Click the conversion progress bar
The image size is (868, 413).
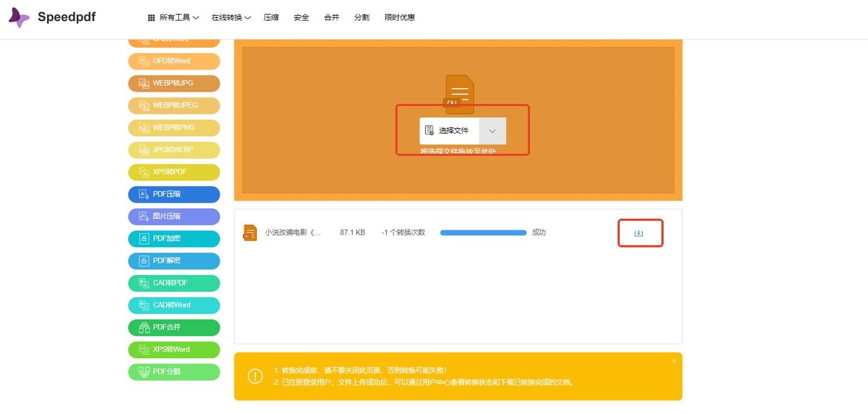click(x=483, y=233)
